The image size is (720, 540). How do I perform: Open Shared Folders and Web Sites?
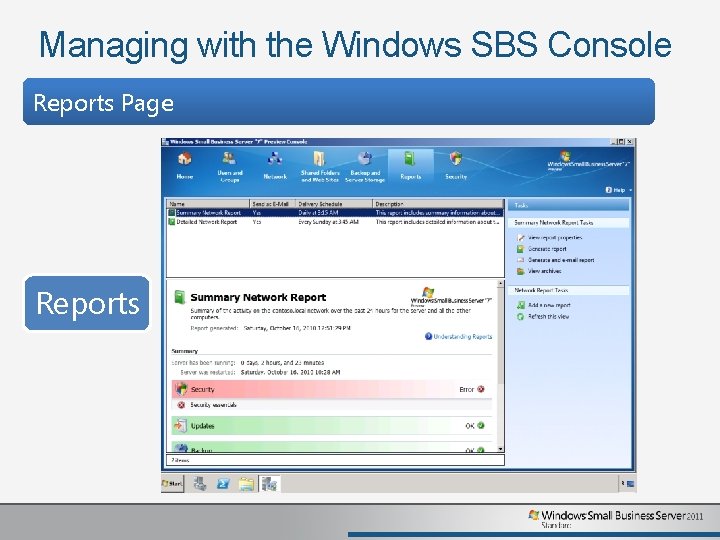coord(320,167)
